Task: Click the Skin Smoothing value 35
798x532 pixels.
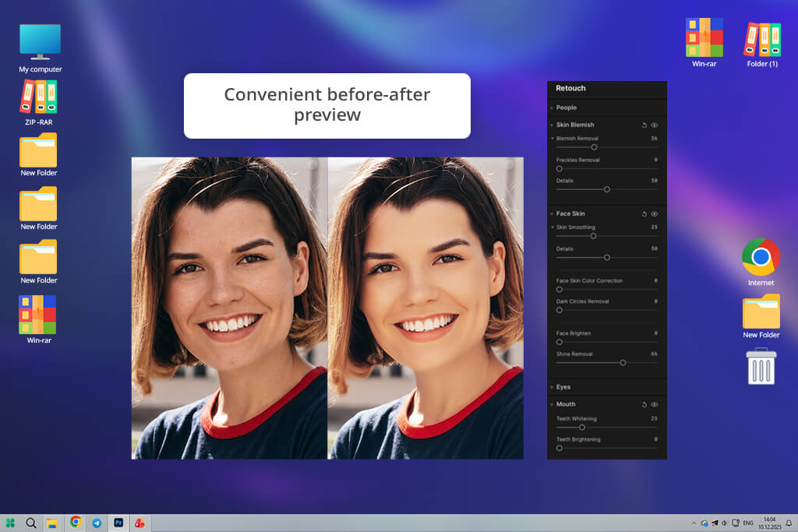Action: [x=654, y=227]
